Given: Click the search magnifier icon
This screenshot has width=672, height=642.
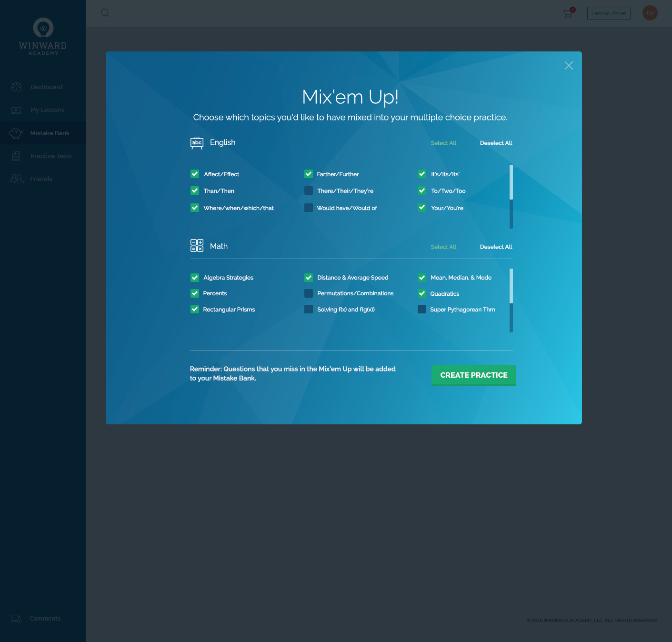Looking at the screenshot, I should [x=105, y=13].
